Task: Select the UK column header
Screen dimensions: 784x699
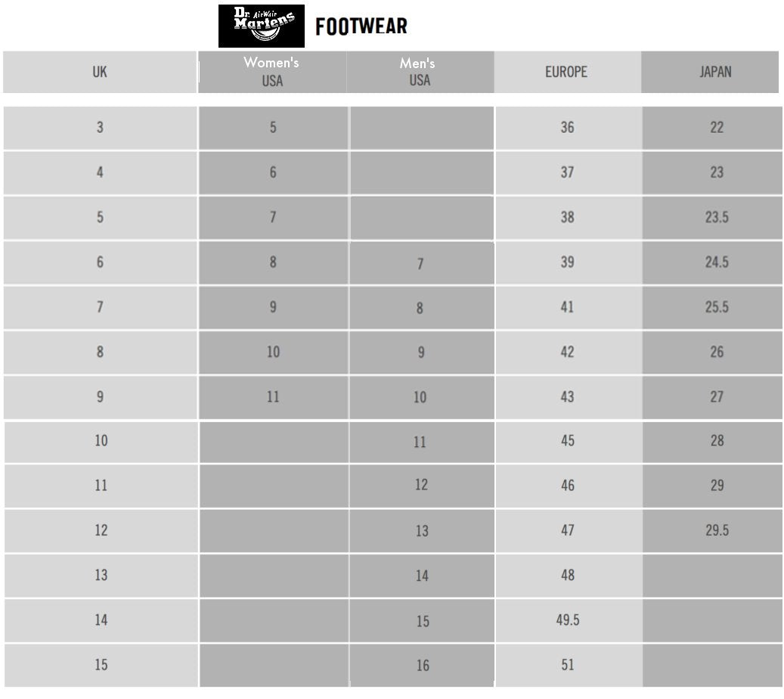Action: point(100,72)
